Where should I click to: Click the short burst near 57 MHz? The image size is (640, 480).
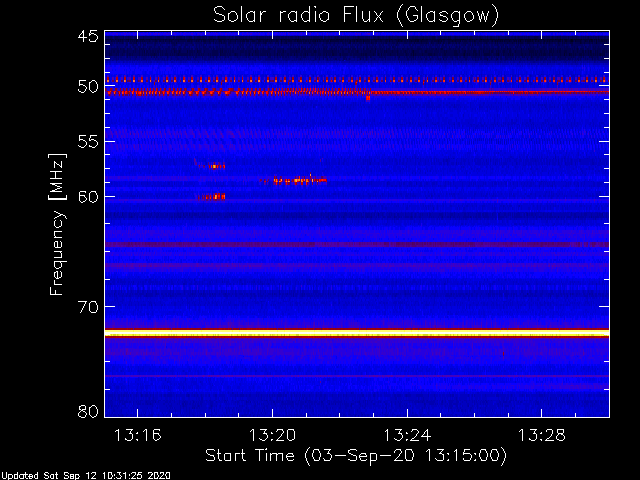(210, 165)
